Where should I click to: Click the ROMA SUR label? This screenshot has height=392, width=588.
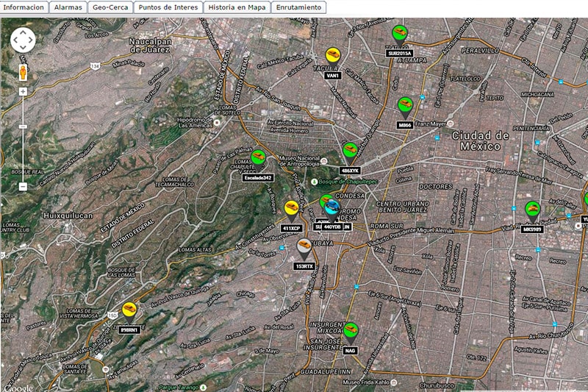387,227
